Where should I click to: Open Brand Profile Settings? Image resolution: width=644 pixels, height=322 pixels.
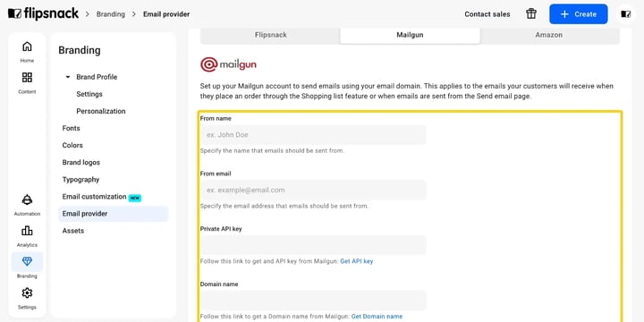click(x=89, y=94)
